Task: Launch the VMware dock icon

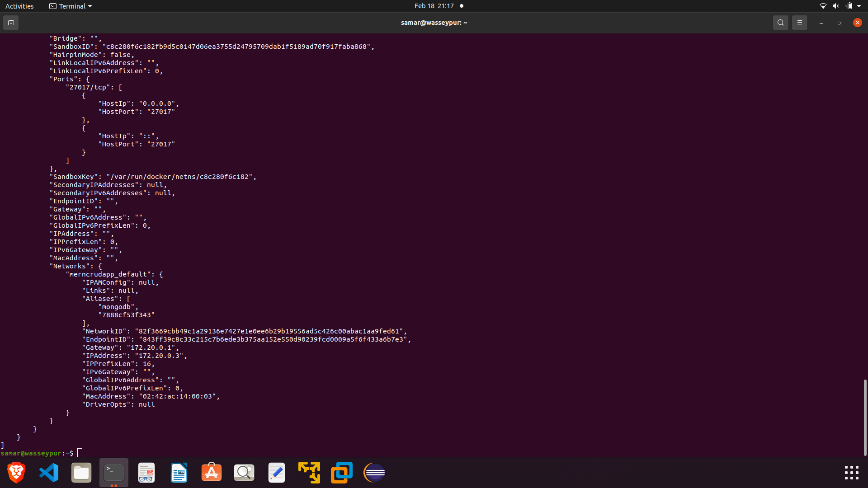Action: (x=342, y=473)
